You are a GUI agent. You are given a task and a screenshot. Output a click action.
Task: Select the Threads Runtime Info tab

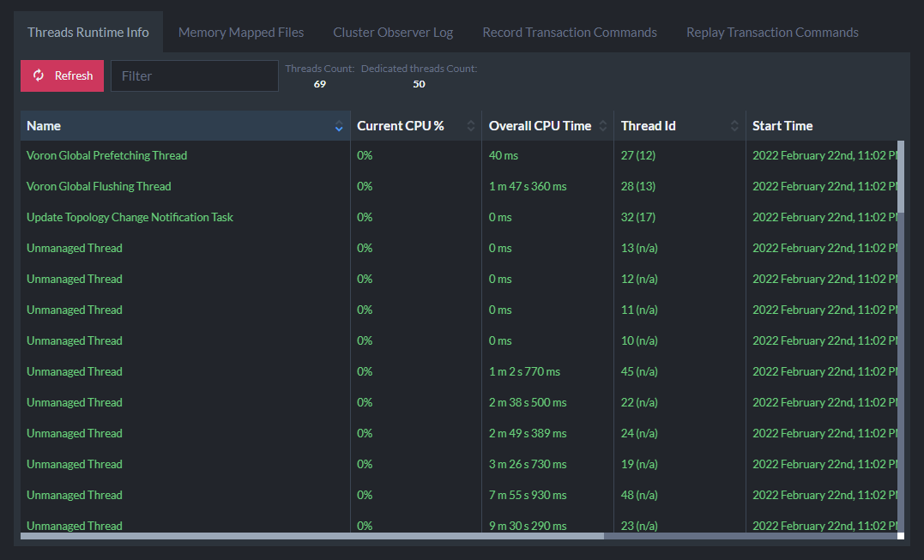[x=88, y=33]
